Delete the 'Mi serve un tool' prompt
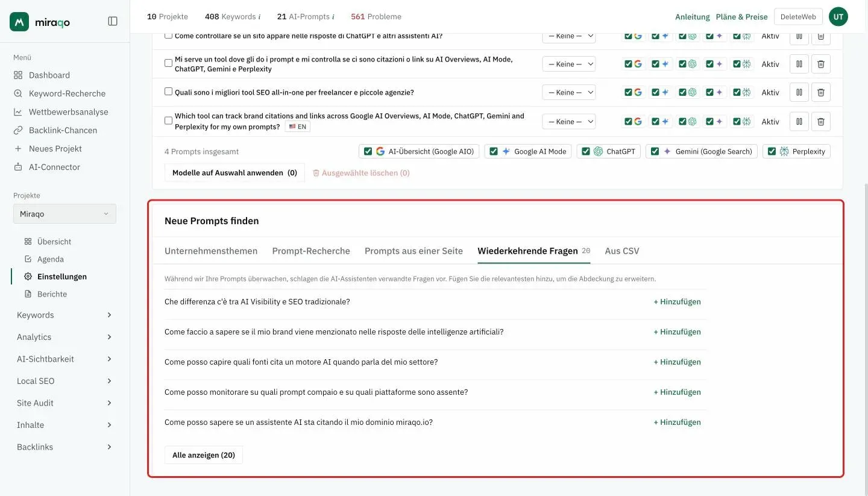This screenshot has width=868, height=496. (820, 63)
